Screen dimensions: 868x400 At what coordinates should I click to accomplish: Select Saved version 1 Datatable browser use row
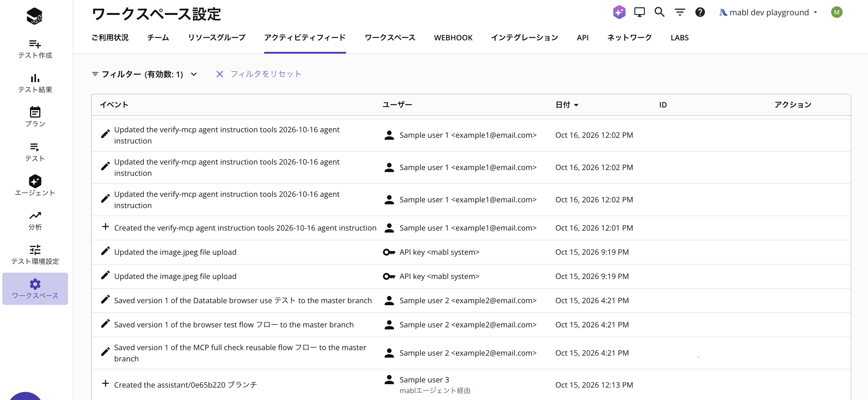tap(471, 301)
